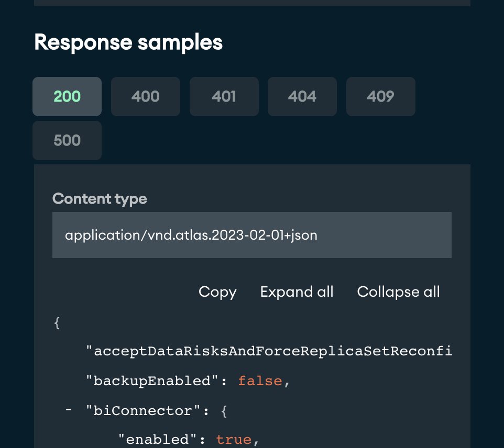The width and height of the screenshot is (504, 448).
Task: Click the true value of enabled
Action: pos(234,440)
